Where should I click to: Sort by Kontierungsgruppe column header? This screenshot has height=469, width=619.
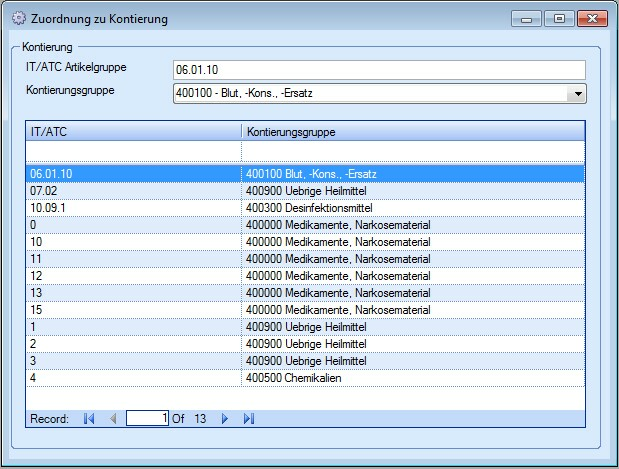coord(412,131)
